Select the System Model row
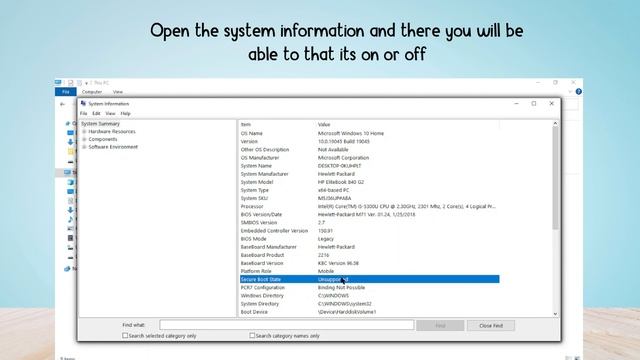 (x=369, y=182)
